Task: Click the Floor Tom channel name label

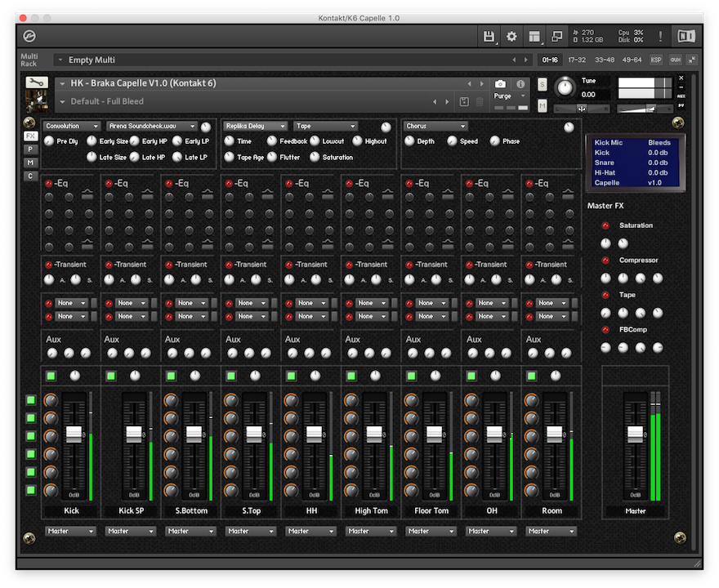Action: point(431,510)
